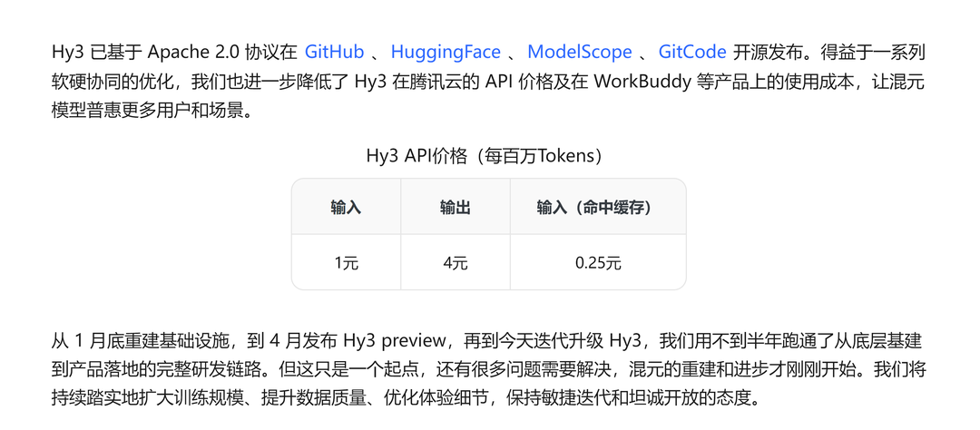Click the text 'Hy3 preview' in last paragraph

click(x=393, y=342)
